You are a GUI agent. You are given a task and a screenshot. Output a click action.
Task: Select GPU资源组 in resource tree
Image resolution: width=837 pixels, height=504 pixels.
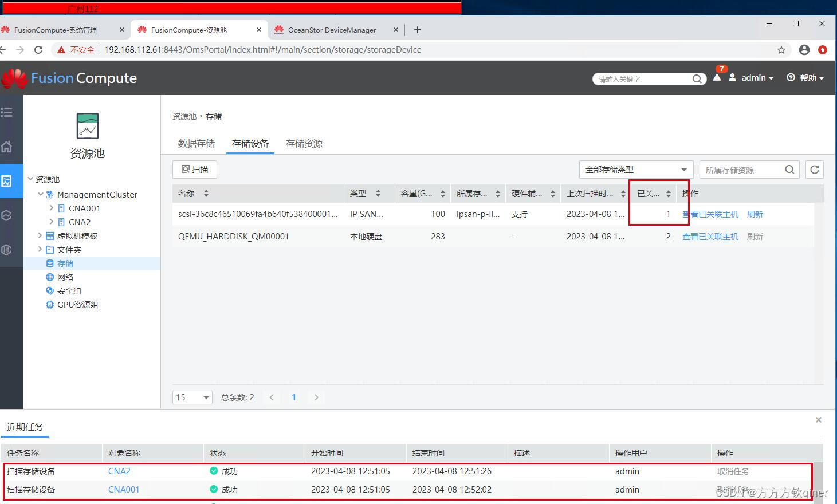coord(78,305)
